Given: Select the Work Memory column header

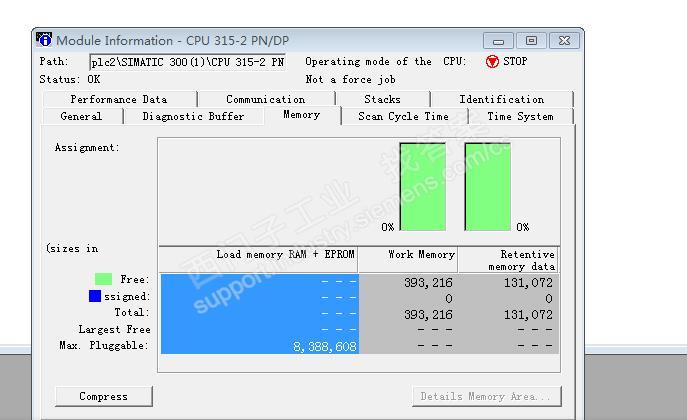Looking at the screenshot, I should pyautogui.click(x=408, y=260).
